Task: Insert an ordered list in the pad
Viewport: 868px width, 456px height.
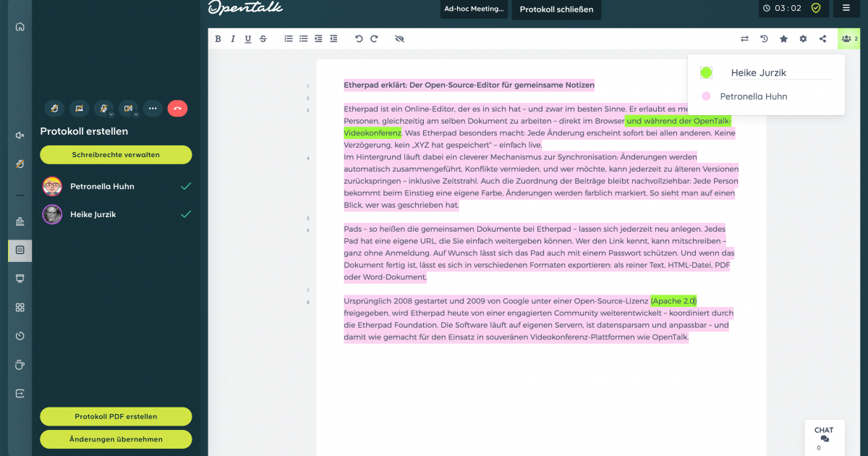Action: coord(288,38)
